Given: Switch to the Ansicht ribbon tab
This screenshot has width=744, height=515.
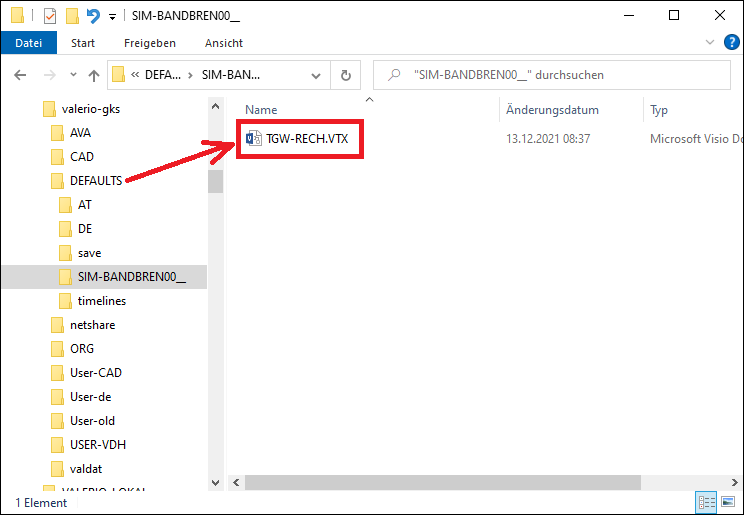Looking at the screenshot, I should (224, 43).
